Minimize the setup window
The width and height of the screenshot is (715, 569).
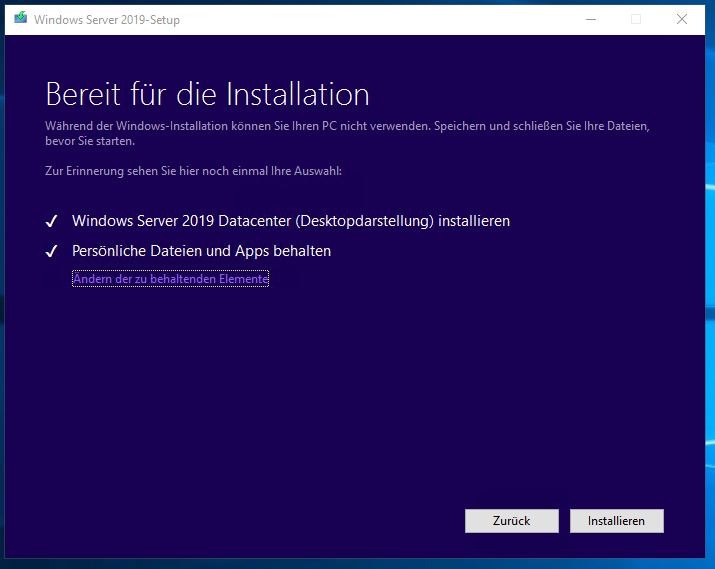pyautogui.click(x=591, y=19)
